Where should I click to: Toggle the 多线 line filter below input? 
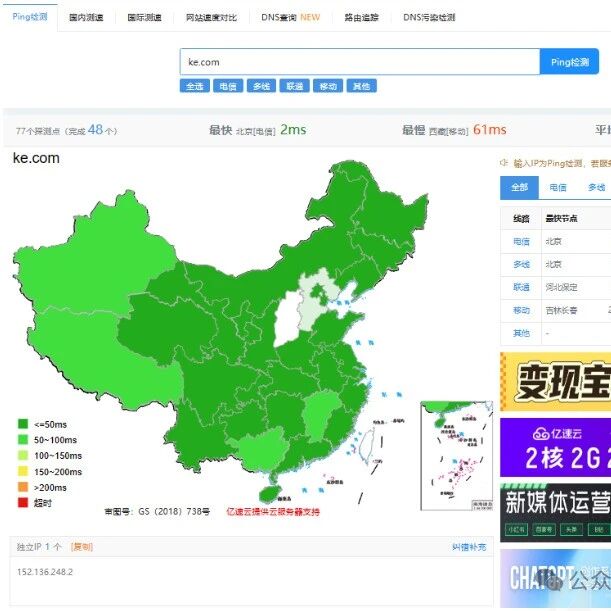click(261, 86)
